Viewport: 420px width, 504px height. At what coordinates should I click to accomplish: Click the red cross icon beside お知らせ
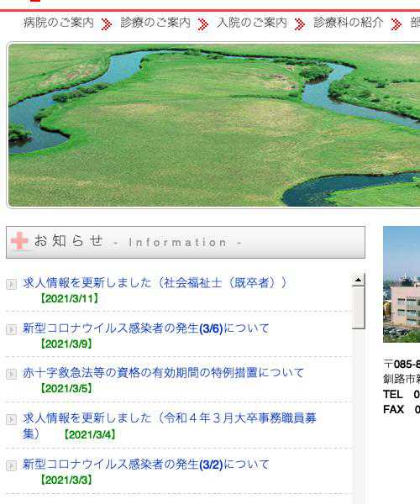coord(19,240)
